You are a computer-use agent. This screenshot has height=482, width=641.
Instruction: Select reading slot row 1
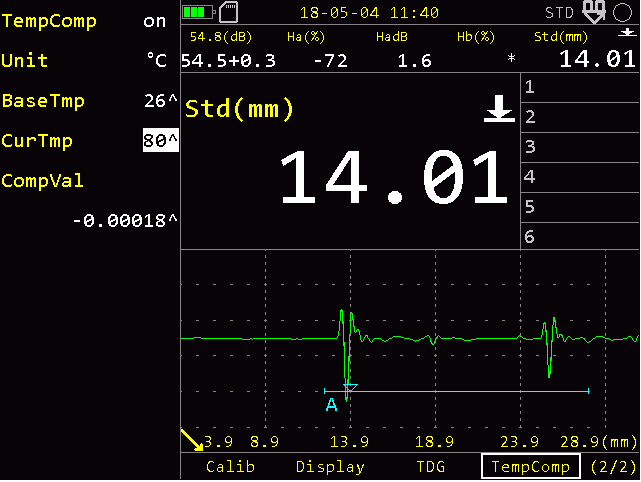point(580,87)
